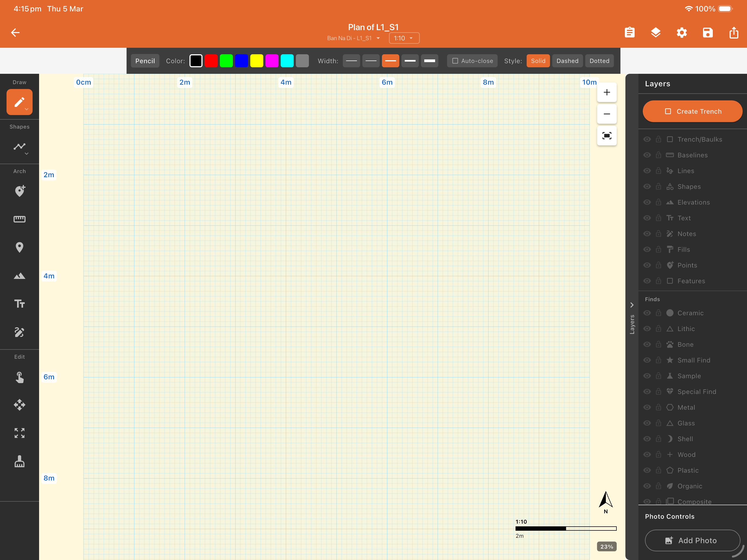Viewport: 747px width, 560px height.
Task: Select the Pencil draw tool
Action: [19, 101]
